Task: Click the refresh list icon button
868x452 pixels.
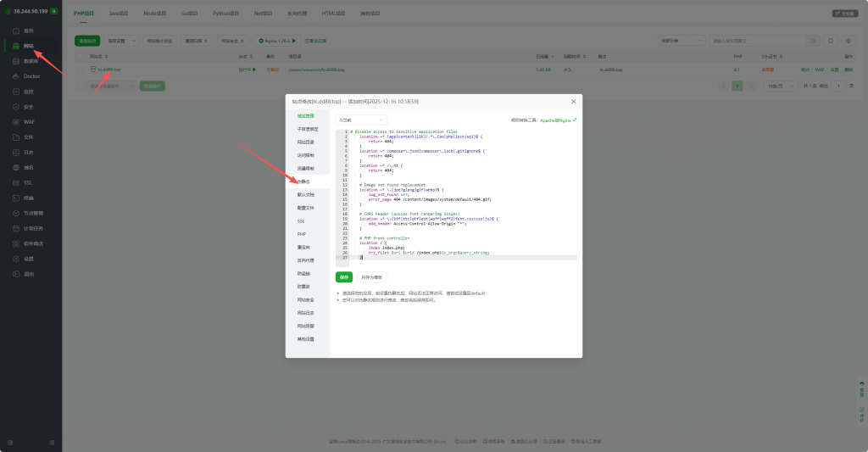Action: (831, 41)
